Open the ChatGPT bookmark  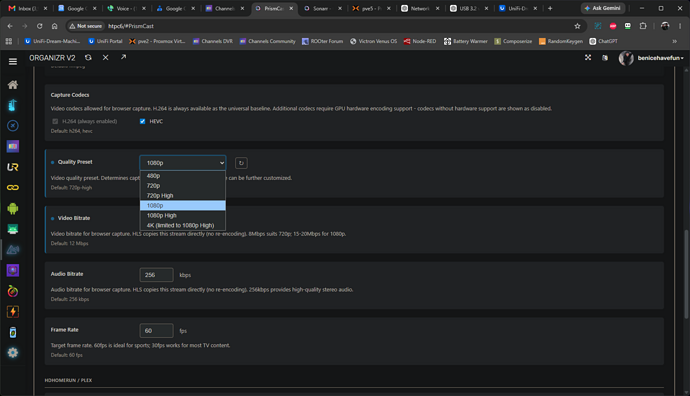click(603, 41)
